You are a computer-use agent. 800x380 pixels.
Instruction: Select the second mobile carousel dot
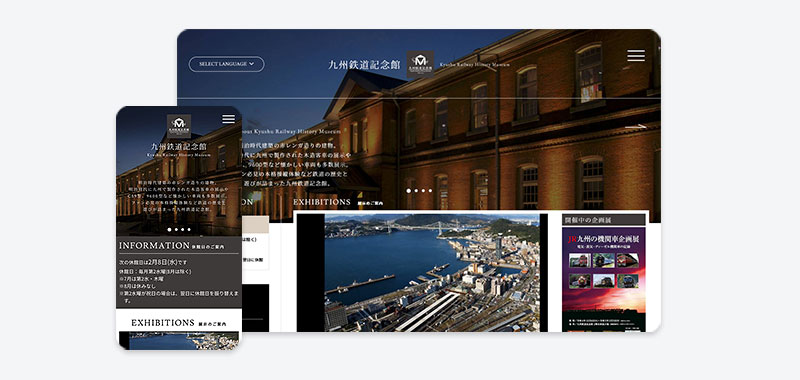(176, 230)
